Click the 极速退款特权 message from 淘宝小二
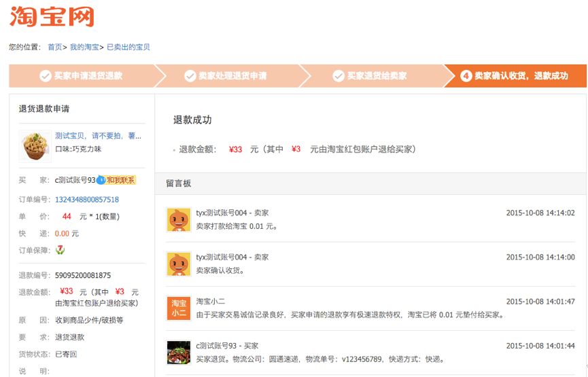The image size is (588, 377). (x=350, y=315)
